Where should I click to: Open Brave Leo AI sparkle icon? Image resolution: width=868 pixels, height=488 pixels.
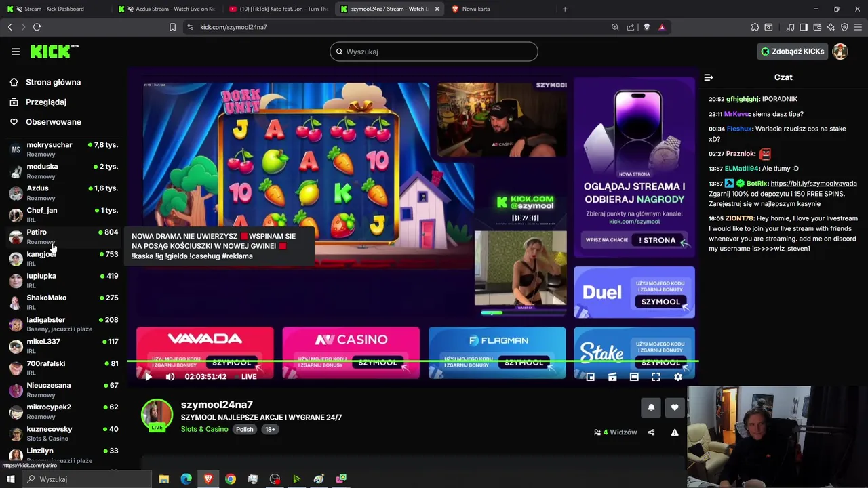point(831,27)
